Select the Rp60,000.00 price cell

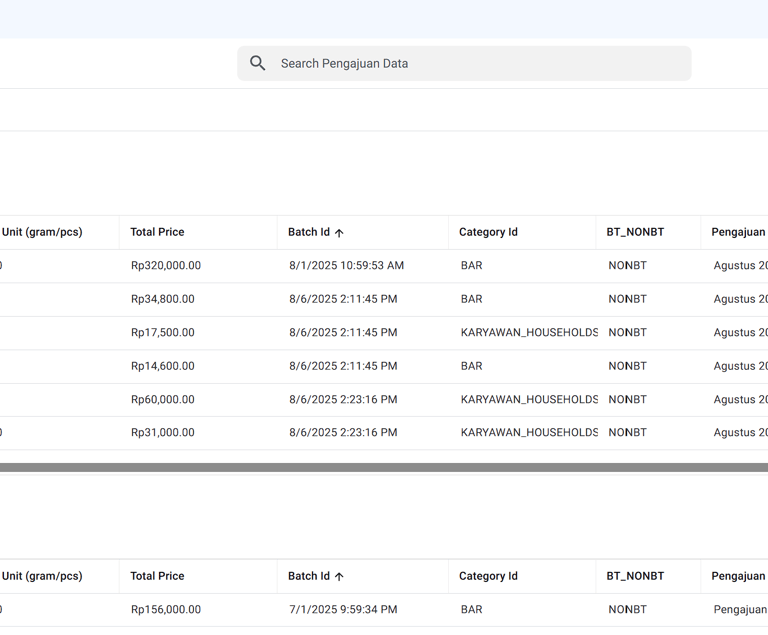pos(163,399)
